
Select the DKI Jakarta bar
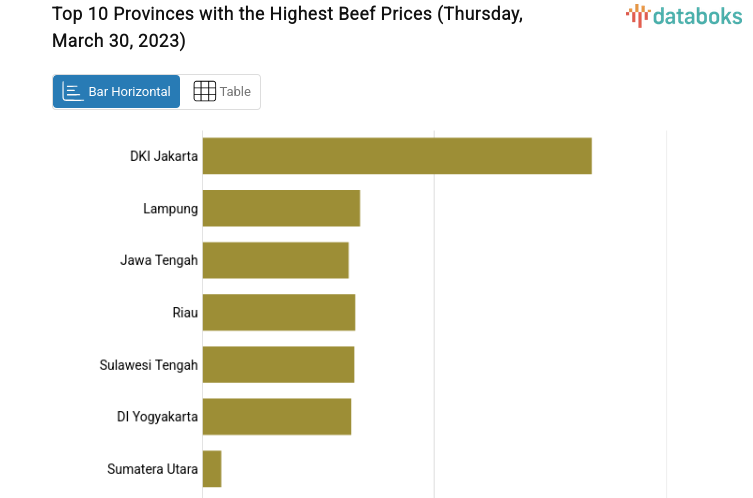(397, 156)
